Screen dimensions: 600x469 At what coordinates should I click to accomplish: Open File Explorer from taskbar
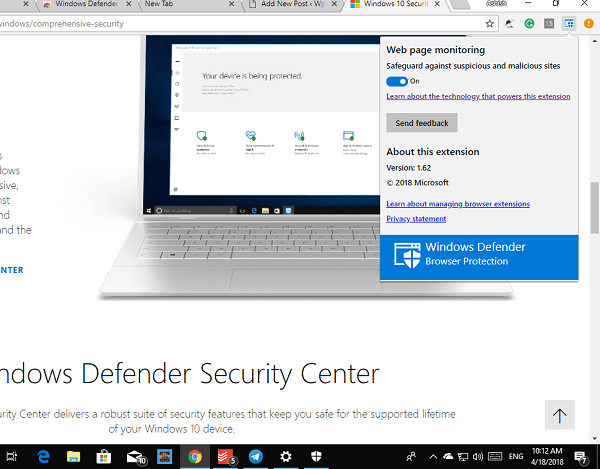[73, 456]
